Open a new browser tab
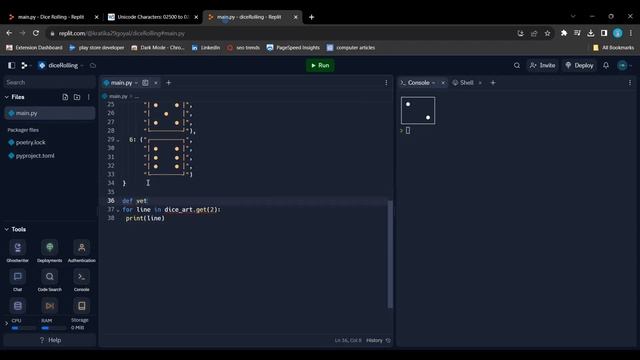The width and height of the screenshot is (640, 360). click(311, 17)
